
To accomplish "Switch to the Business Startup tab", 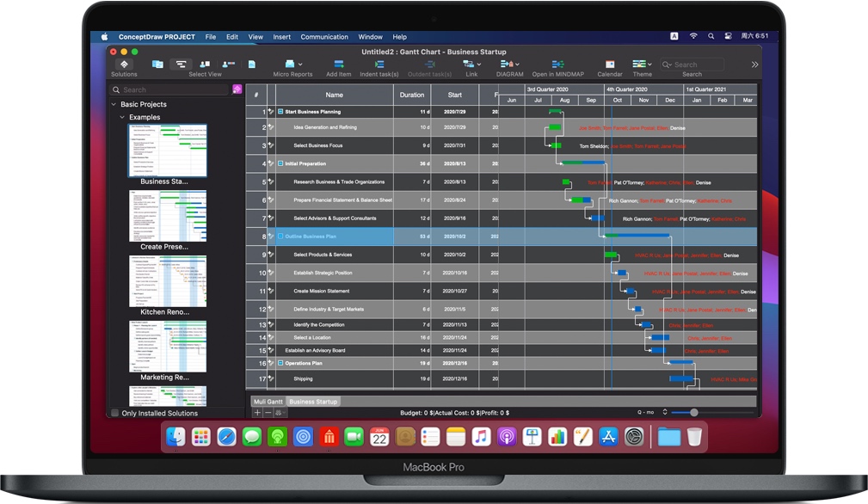I will (312, 401).
